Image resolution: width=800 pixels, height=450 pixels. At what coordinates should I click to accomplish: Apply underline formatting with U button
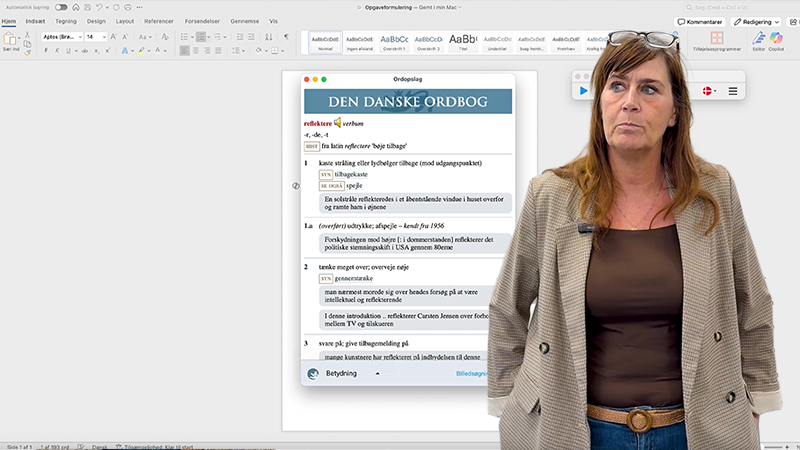pos(70,50)
